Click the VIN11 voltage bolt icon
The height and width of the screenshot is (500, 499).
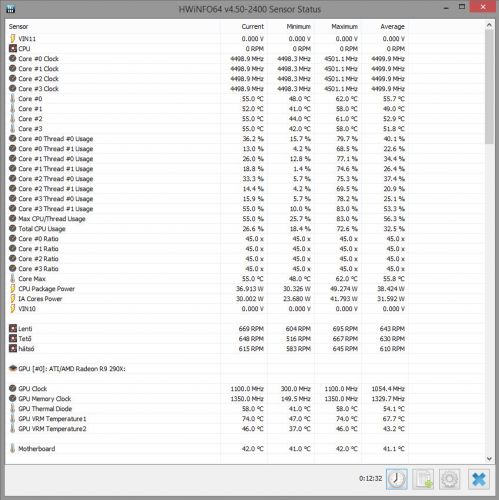[13, 39]
